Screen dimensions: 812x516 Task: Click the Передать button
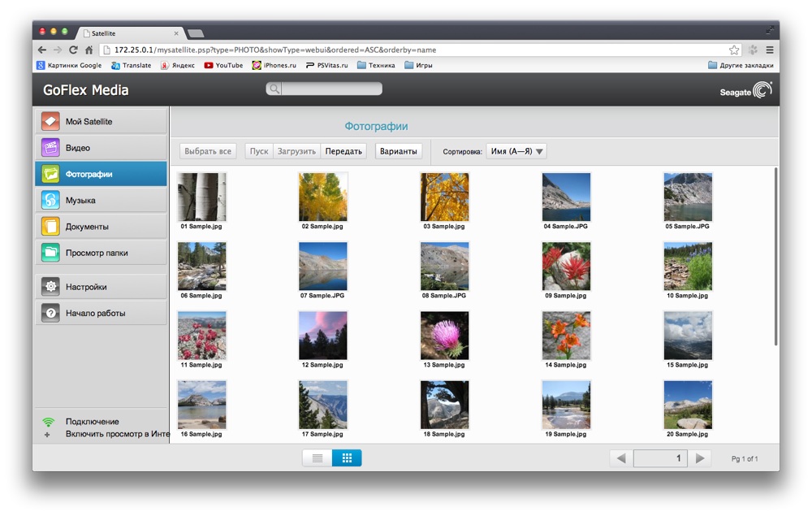coord(343,151)
